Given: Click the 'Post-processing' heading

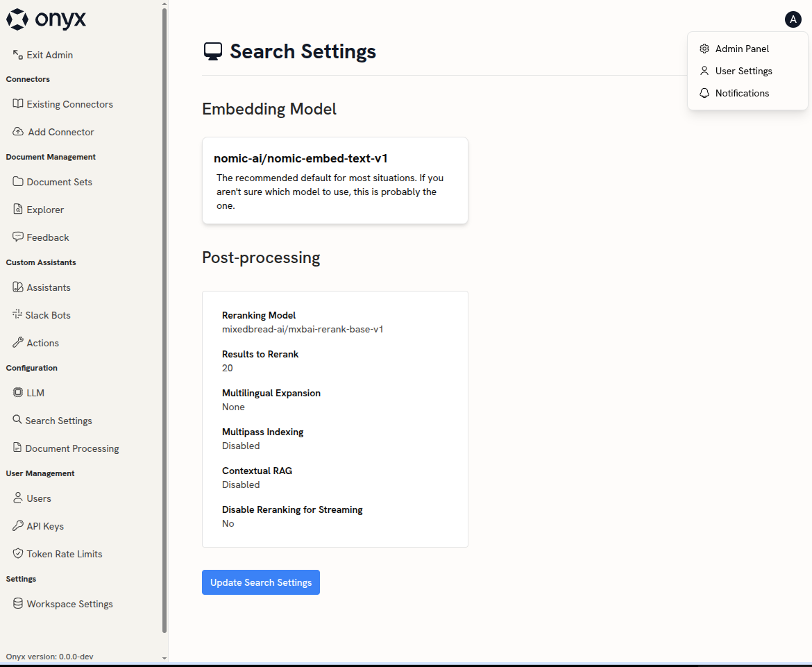Looking at the screenshot, I should [x=261, y=257].
